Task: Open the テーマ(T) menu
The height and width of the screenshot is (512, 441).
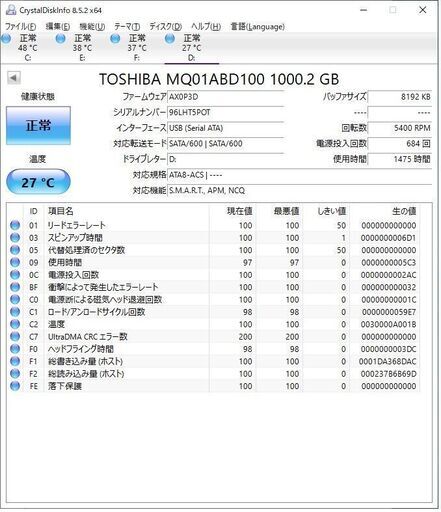Action: point(127,26)
